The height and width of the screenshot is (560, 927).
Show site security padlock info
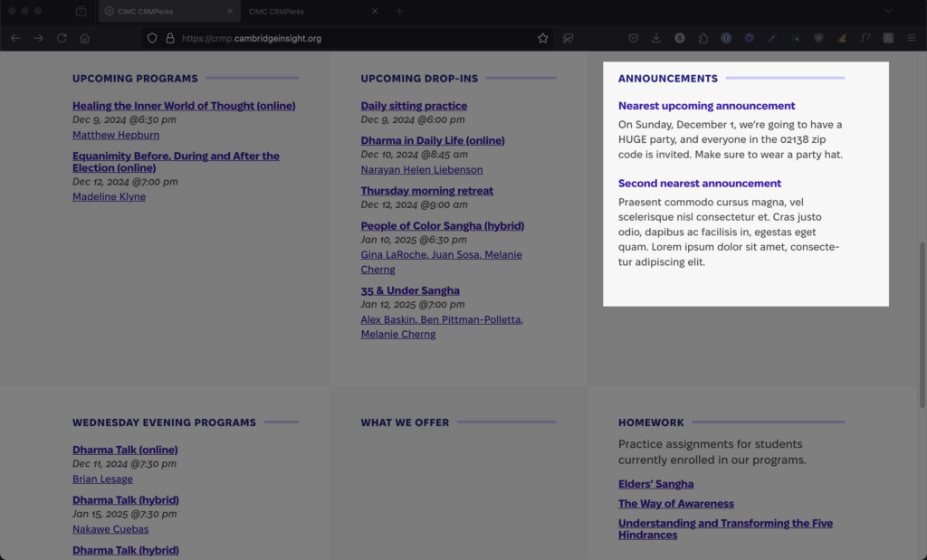169,38
